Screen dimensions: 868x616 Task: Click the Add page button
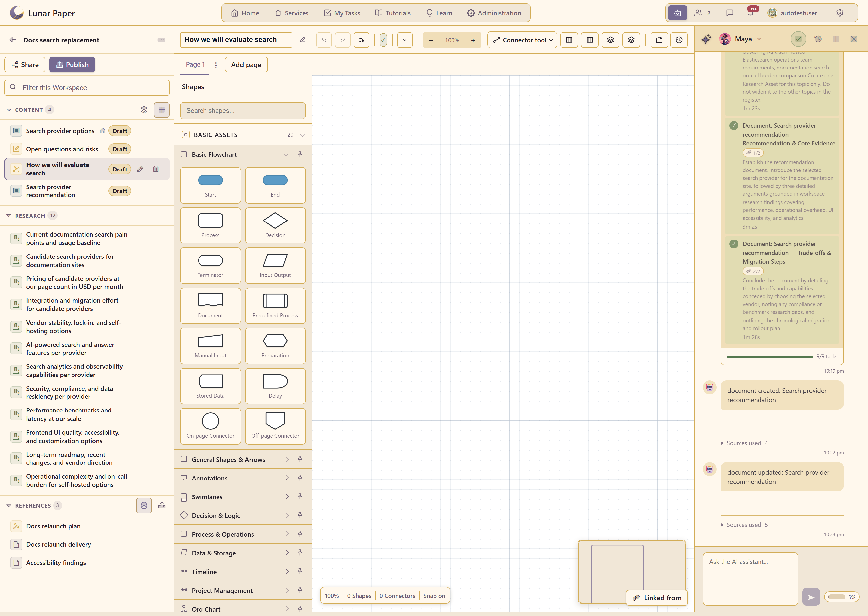click(x=246, y=65)
